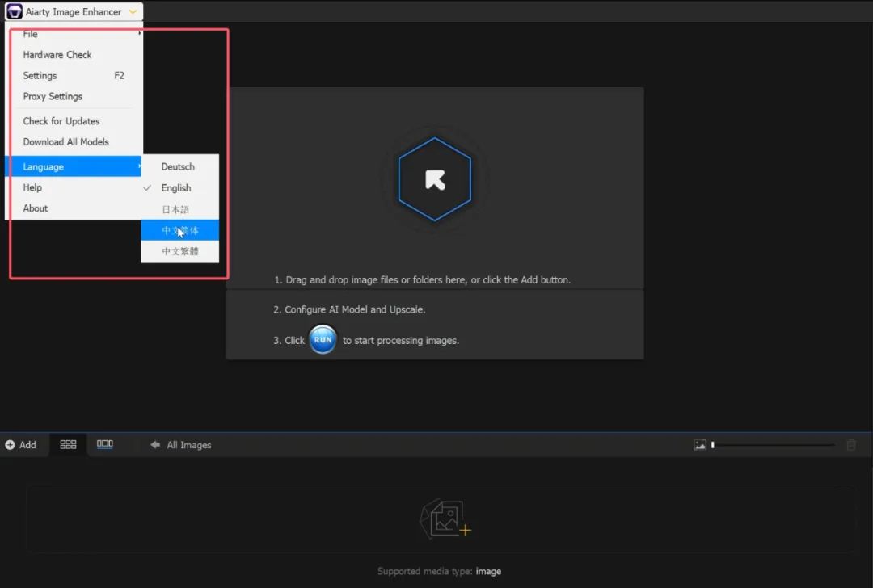Screen dimensions: 873x588
Task: Switch language to Japanese 日本語
Action: click(x=179, y=209)
